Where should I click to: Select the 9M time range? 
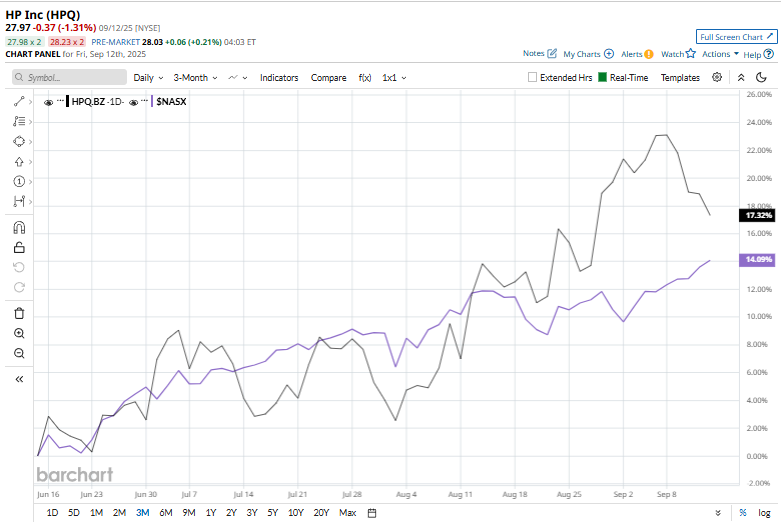coord(189,513)
